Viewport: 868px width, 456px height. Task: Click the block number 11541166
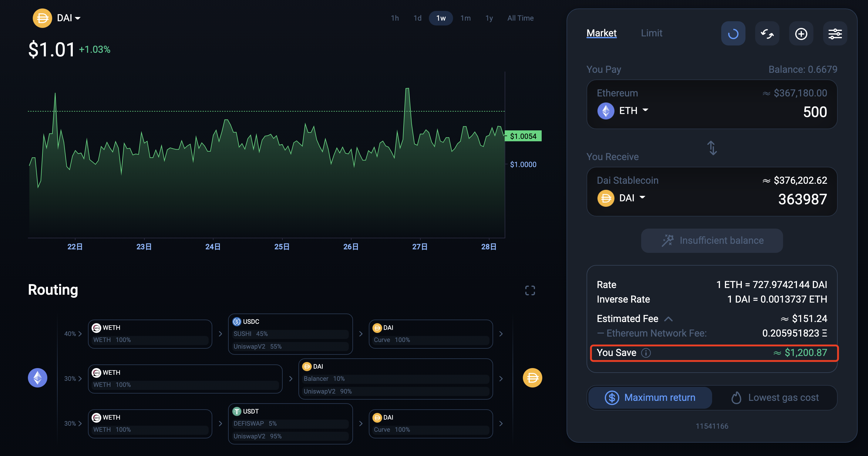(712, 426)
